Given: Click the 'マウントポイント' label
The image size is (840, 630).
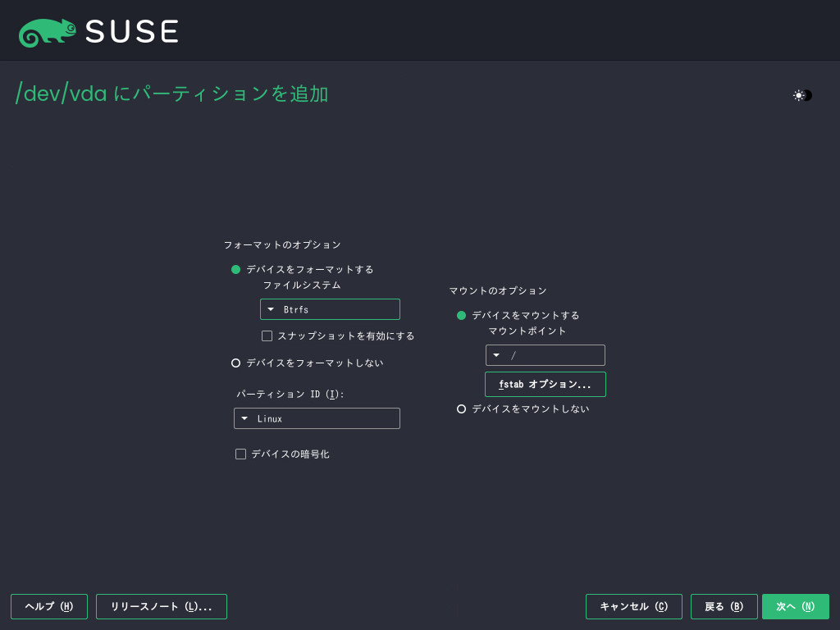Looking at the screenshot, I should pos(527,331).
